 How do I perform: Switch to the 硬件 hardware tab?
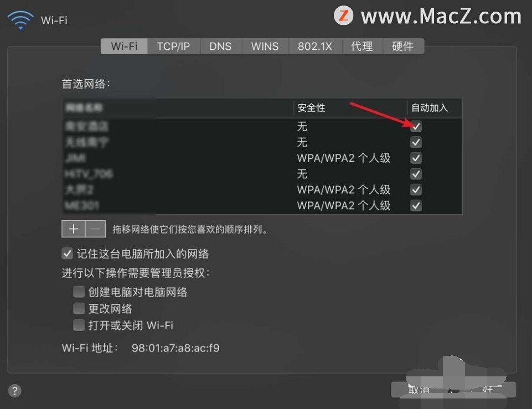(403, 46)
